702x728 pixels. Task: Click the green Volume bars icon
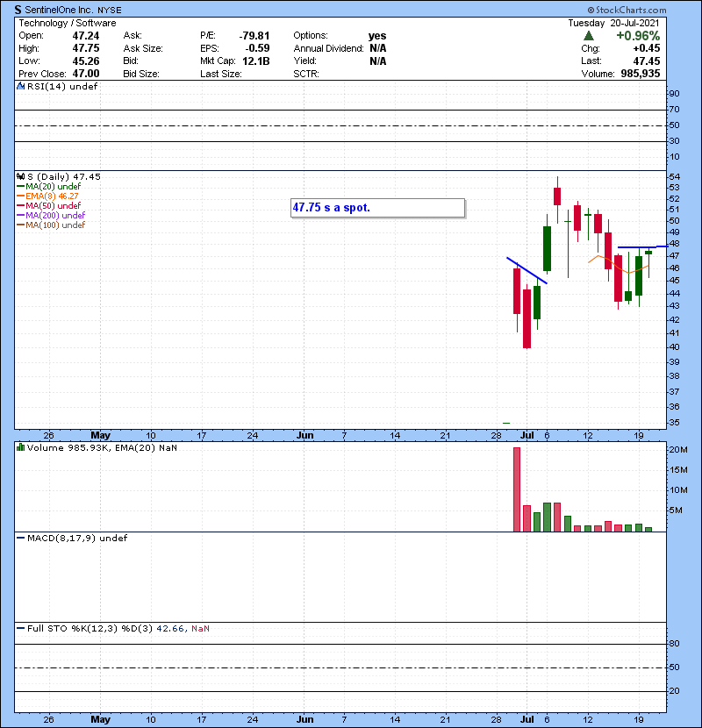point(20,447)
